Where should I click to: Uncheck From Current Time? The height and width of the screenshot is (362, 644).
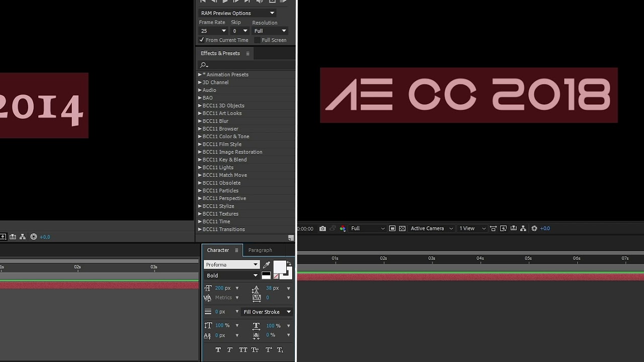pyautogui.click(x=202, y=40)
